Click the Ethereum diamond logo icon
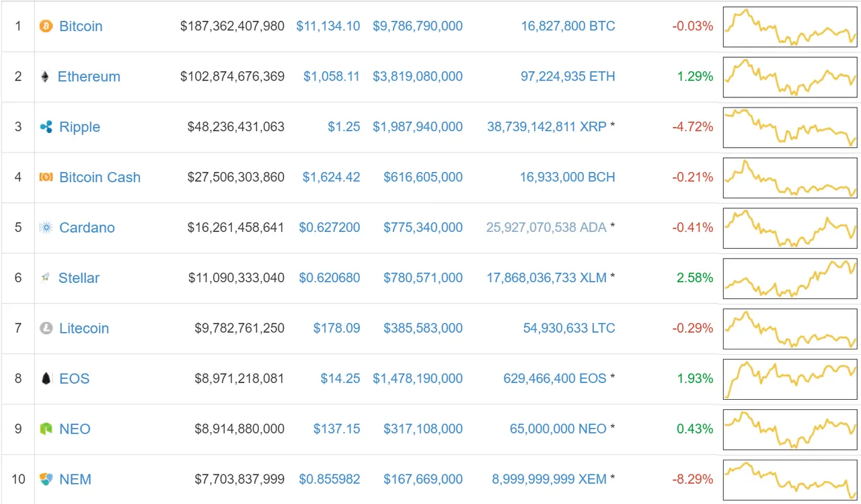Screen dimensions: 861x504 click(x=45, y=77)
